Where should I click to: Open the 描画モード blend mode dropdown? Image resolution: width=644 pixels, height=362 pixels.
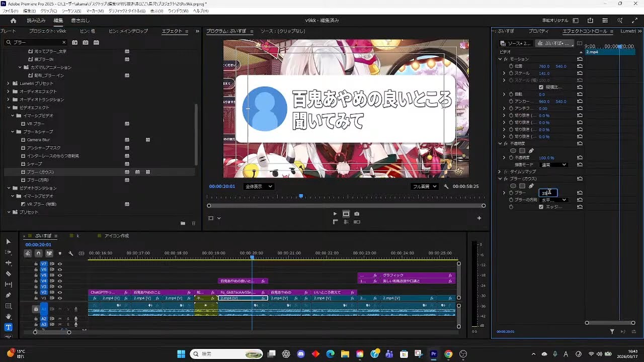click(553, 165)
